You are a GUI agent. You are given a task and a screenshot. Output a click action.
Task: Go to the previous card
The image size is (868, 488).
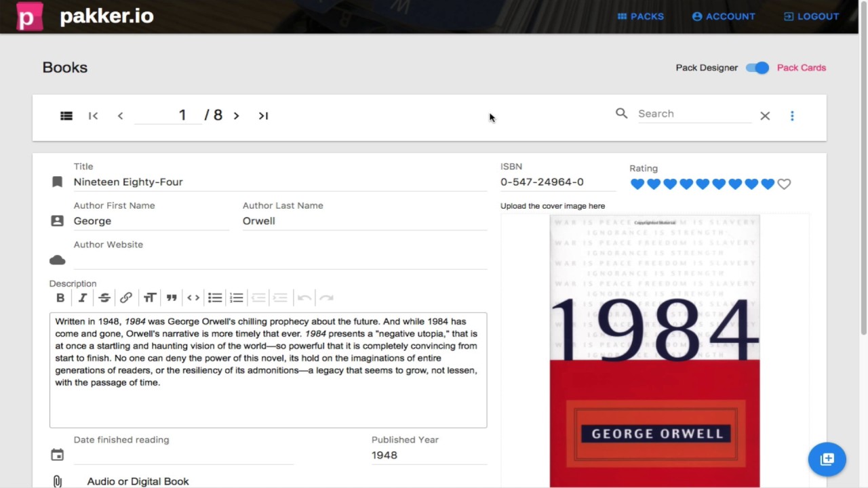(x=120, y=116)
